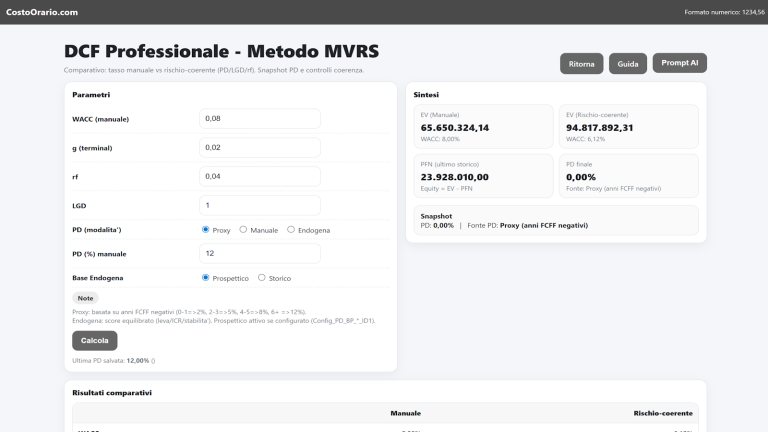Select the PFN (ultimo storico) card
The height and width of the screenshot is (432, 768).
[x=483, y=176]
